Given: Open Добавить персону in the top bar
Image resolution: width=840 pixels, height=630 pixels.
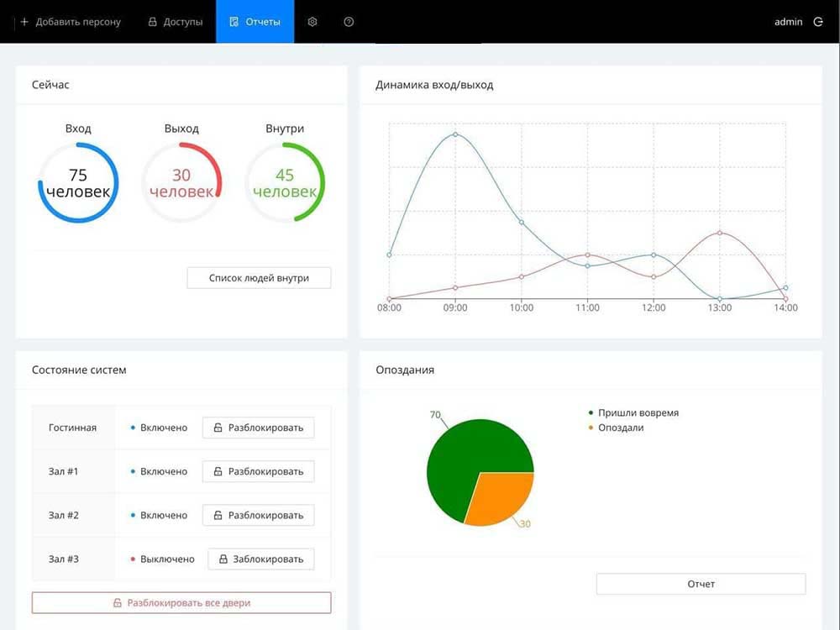Looking at the screenshot, I should pyautogui.click(x=71, y=22).
